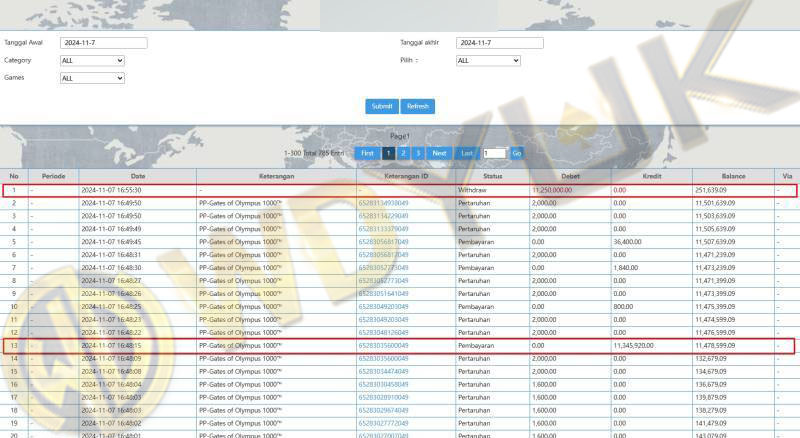Click the Tanggal akhir date field
Viewport: 800px width, 438px height.
coord(499,43)
